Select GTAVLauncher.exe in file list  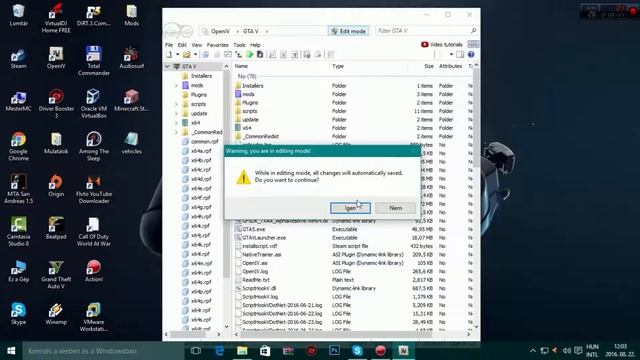click(353, 238)
